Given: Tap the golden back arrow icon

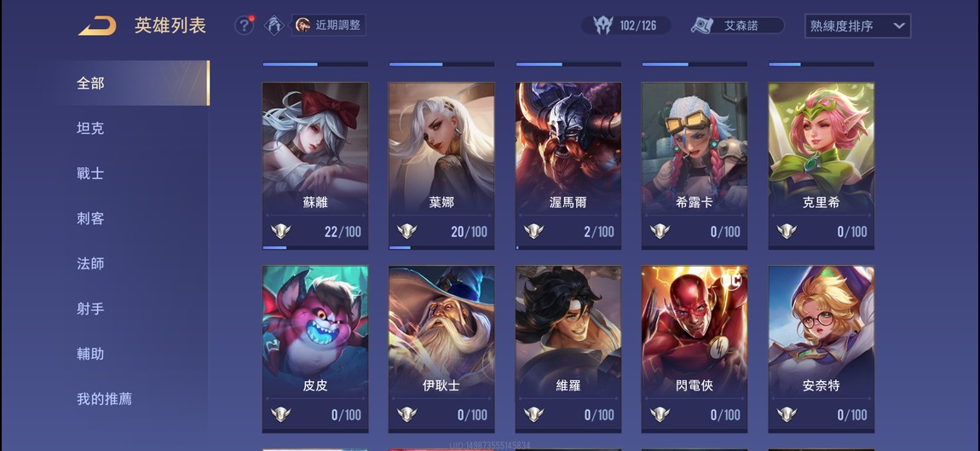Looking at the screenshot, I should (97, 26).
